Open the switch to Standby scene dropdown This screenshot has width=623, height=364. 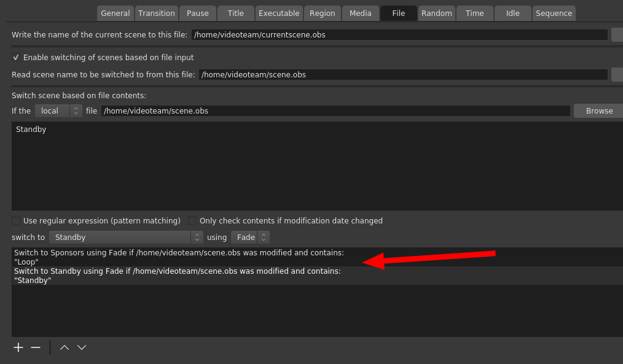(x=126, y=238)
